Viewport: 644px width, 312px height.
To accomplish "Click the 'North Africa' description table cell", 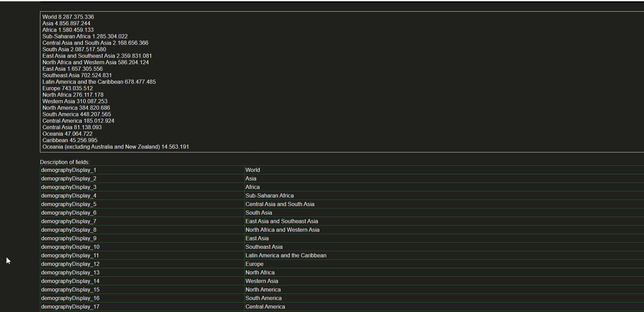I will [444, 272].
